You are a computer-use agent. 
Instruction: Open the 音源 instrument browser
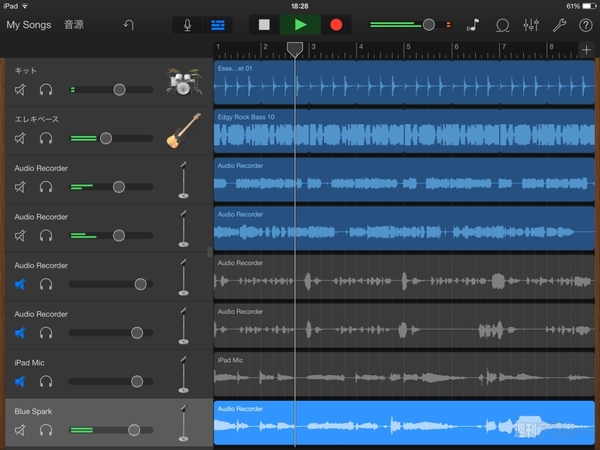click(x=74, y=24)
